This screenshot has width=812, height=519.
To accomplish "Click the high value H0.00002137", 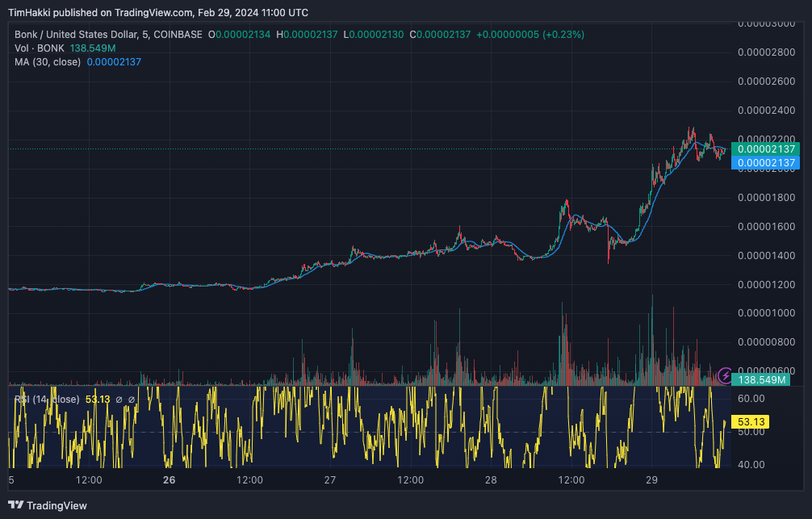I will (307, 34).
